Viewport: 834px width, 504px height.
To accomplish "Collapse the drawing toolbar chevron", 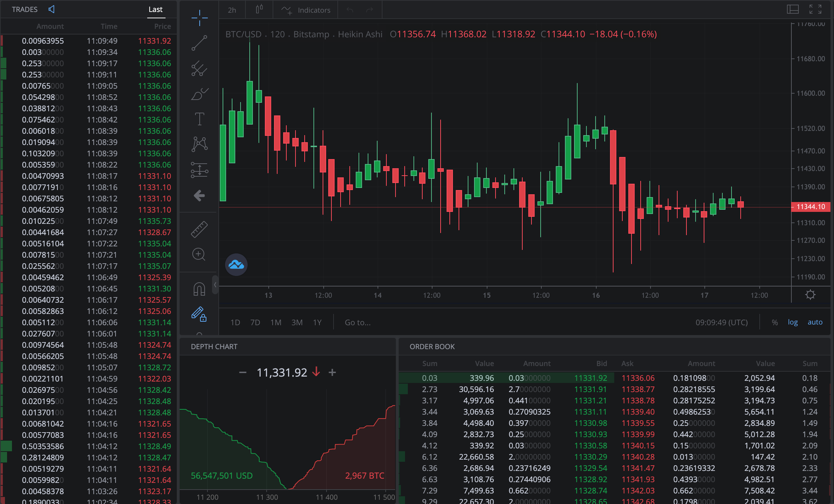I will [x=215, y=285].
